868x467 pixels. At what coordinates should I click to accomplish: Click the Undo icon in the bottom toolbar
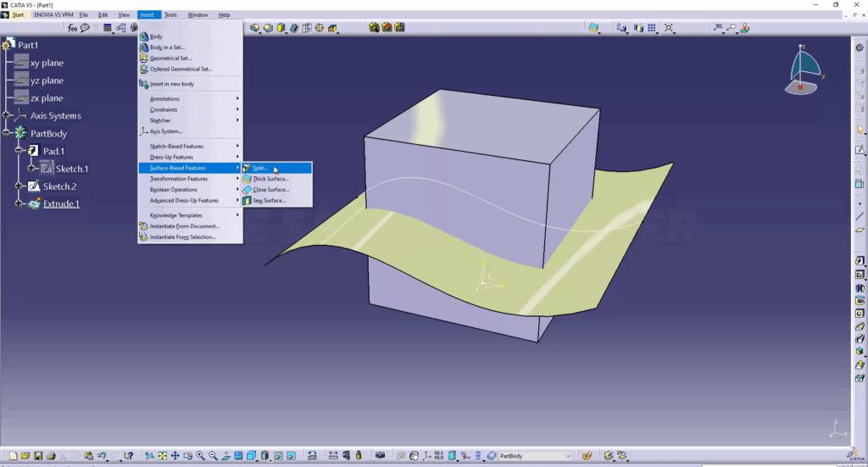(102, 456)
